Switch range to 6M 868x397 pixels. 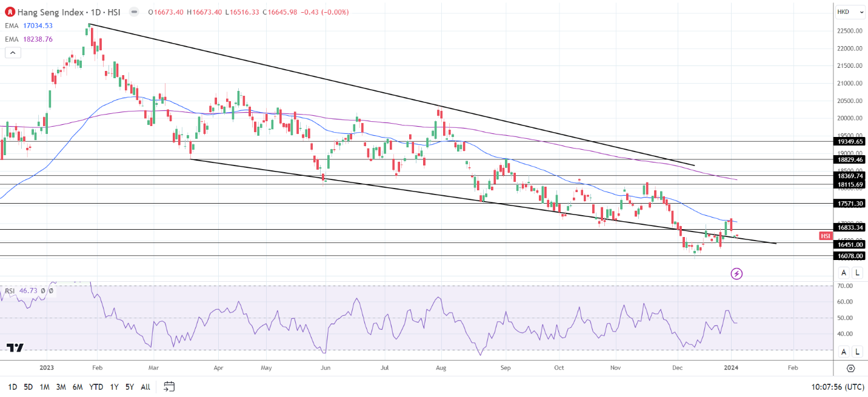(78, 387)
